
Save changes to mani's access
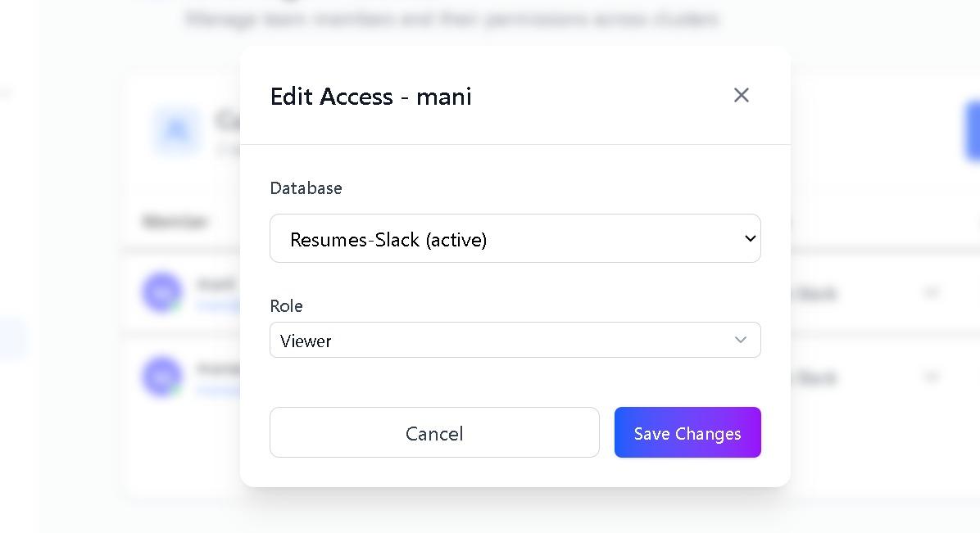687,432
